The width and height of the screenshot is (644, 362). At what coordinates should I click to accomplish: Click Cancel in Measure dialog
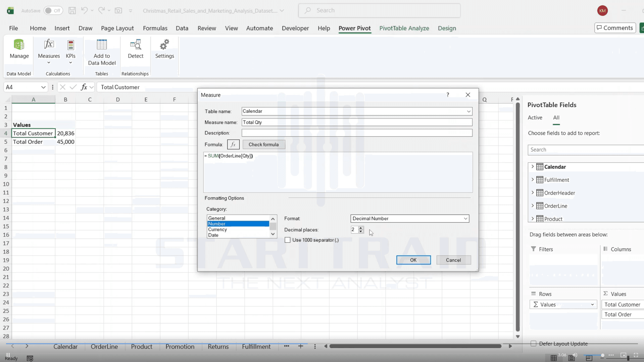pos(453,260)
